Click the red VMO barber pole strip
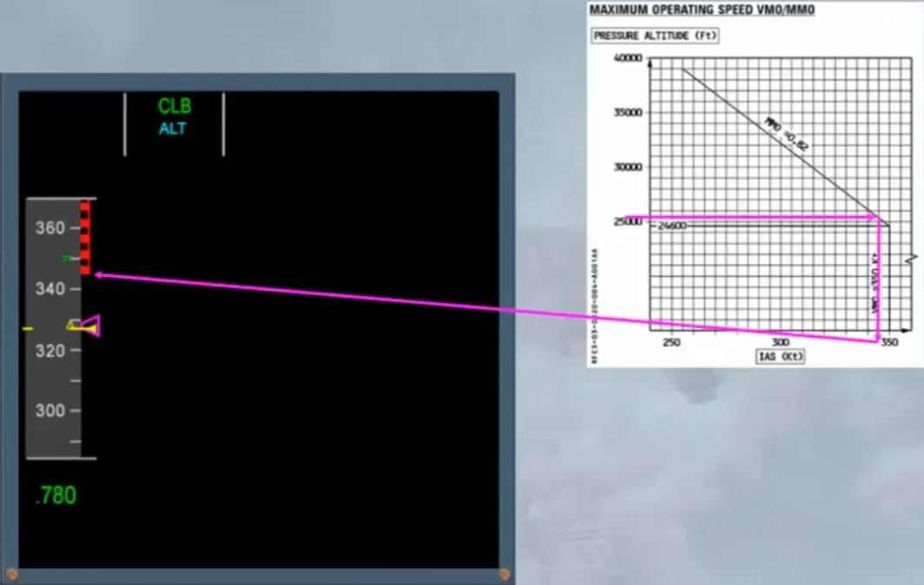The height and width of the screenshot is (585, 924). (x=85, y=238)
